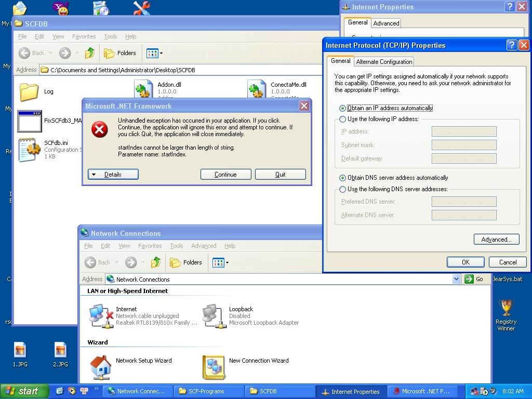Select the Addon.dll file icon
Image resolution: width=532 pixels, height=399 pixels.
143,89
